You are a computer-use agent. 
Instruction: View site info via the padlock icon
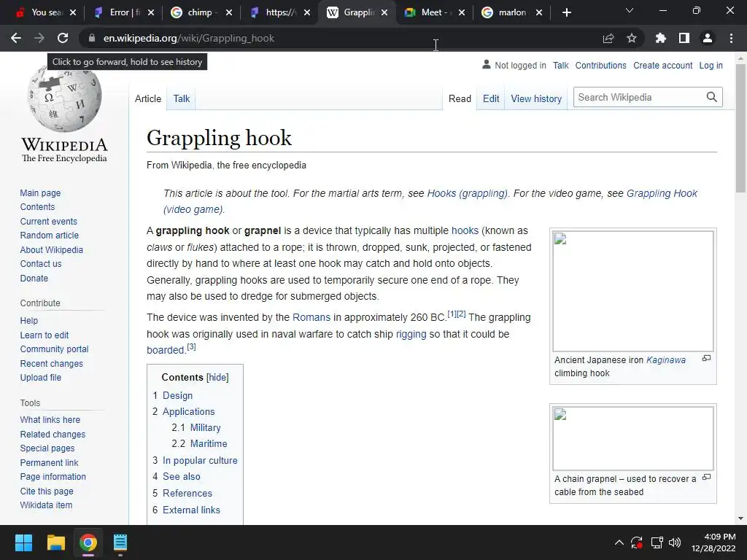pyautogui.click(x=92, y=38)
